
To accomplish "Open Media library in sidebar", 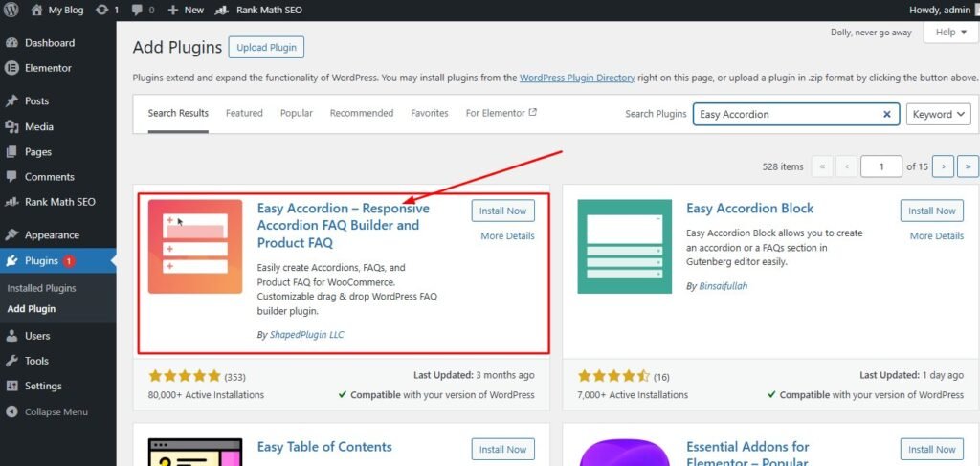I will coord(38,126).
